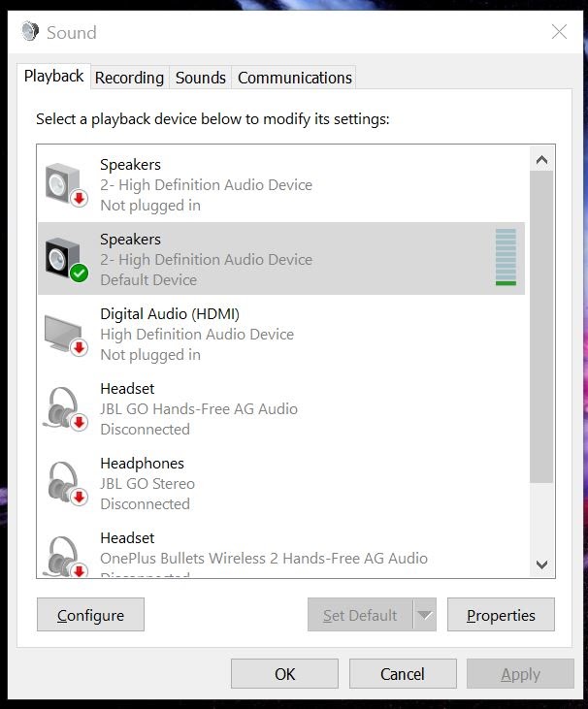Viewport: 588px width, 709px height.
Task: Select the 'Digital Audio (HDMI)' label
Action: pos(170,314)
